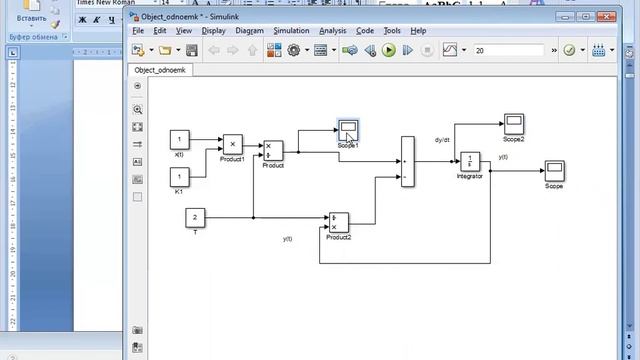
Task: Save the model with the floppy icon
Action: click(x=192, y=50)
